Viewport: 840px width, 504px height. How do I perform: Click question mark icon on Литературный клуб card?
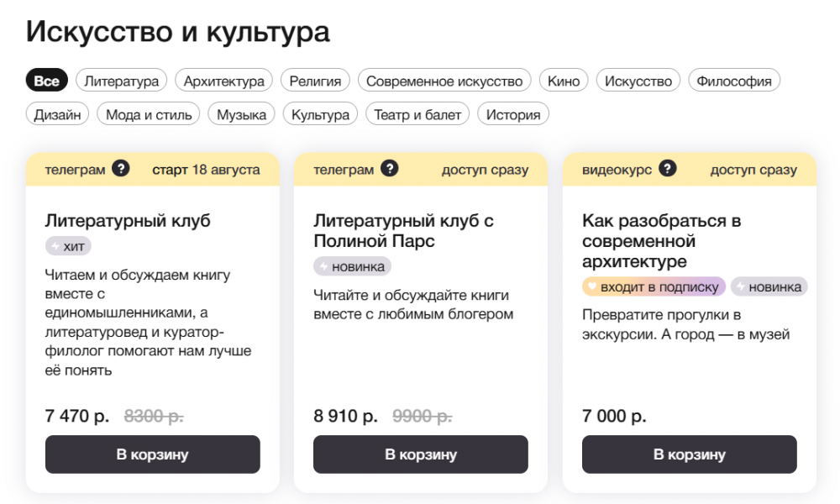click(x=121, y=169)
